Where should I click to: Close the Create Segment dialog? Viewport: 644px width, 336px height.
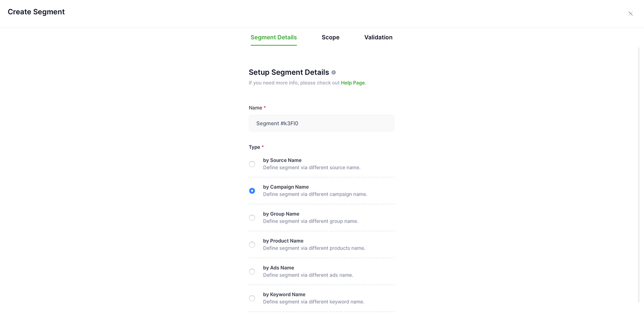pyautogui.click(x=630, y=13)
